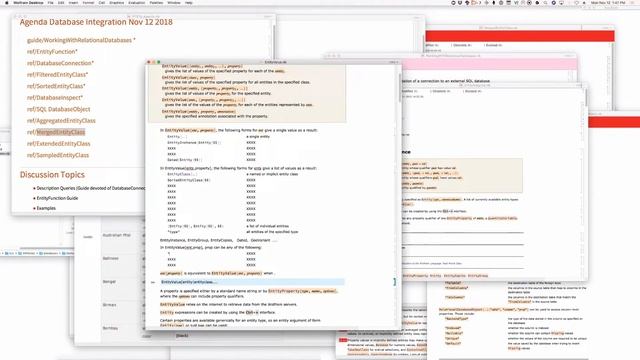640x360 pixels.
Task: Click the QuantityVariable link in the right window
Action: tap(502, 218)
